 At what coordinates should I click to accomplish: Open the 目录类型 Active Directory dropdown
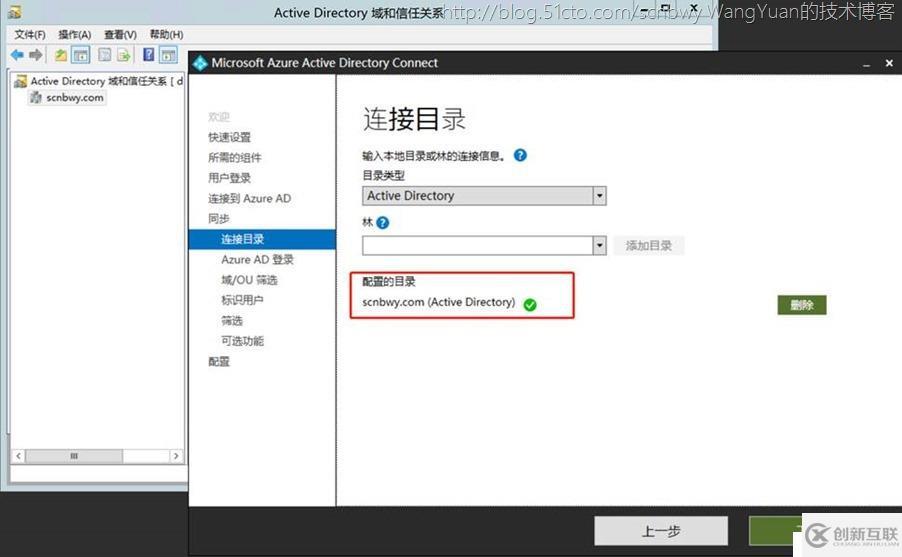pyautogui.click(x=599, y=196)
